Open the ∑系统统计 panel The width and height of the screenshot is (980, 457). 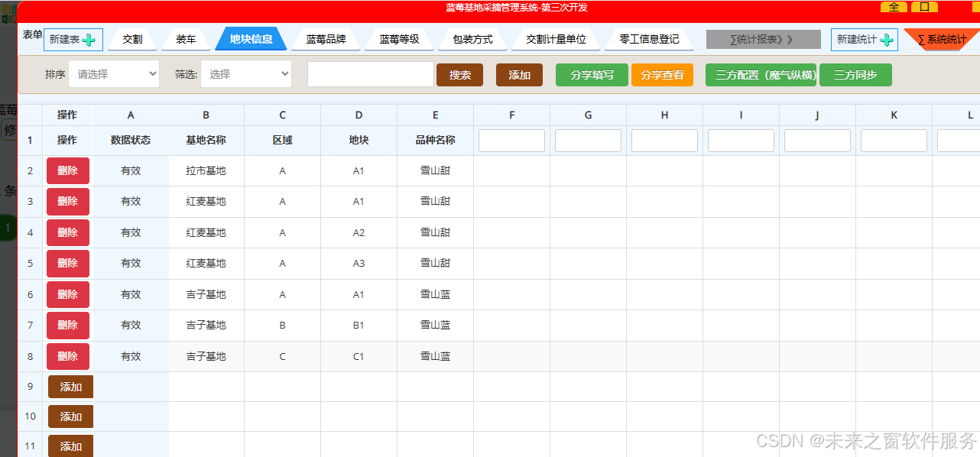[x=942, y=40]
